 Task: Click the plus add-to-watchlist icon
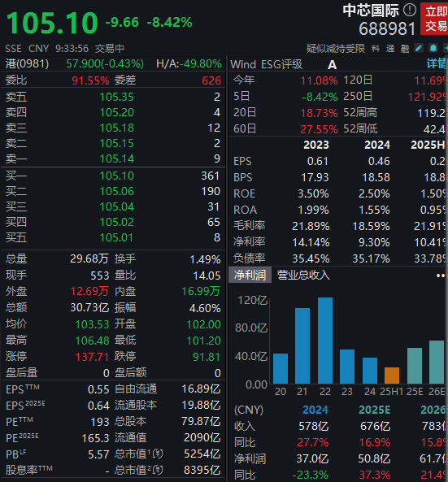pos(446,48)
